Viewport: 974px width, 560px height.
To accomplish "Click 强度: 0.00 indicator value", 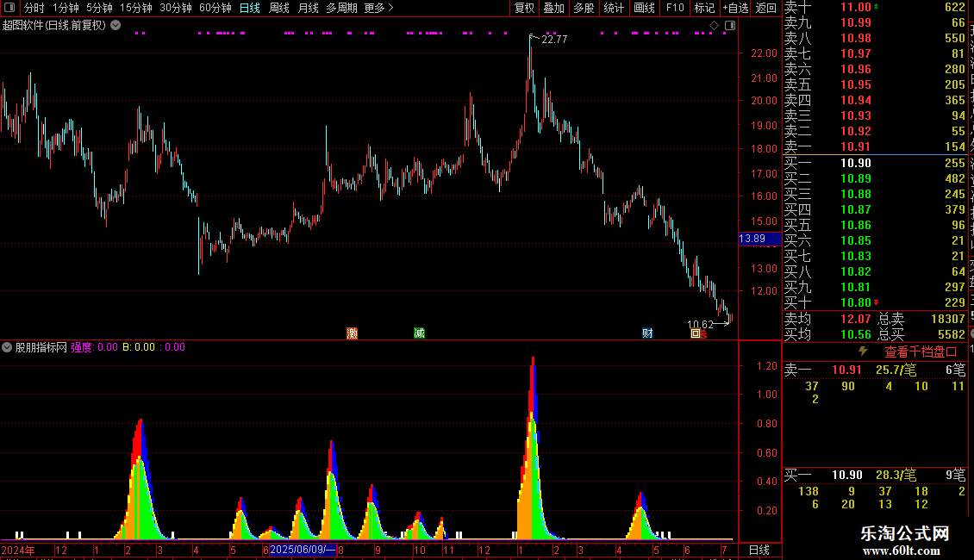I will coord(94,347).
